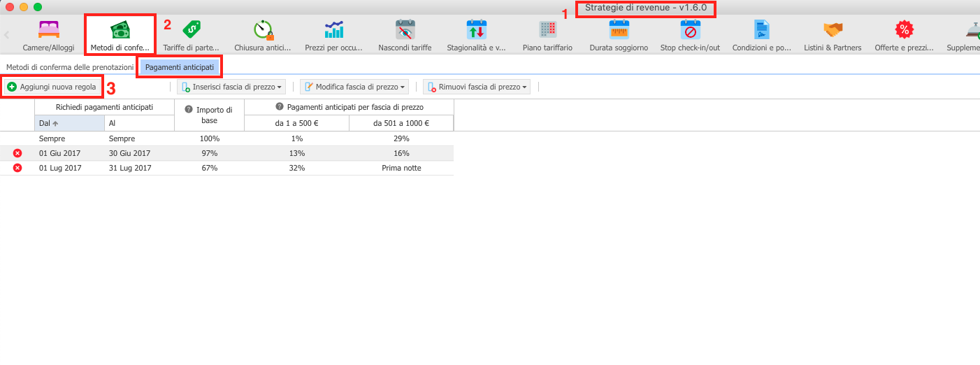
Task: Open Modifica fascia di prezzo dropdown
Action: coord(354,87)
